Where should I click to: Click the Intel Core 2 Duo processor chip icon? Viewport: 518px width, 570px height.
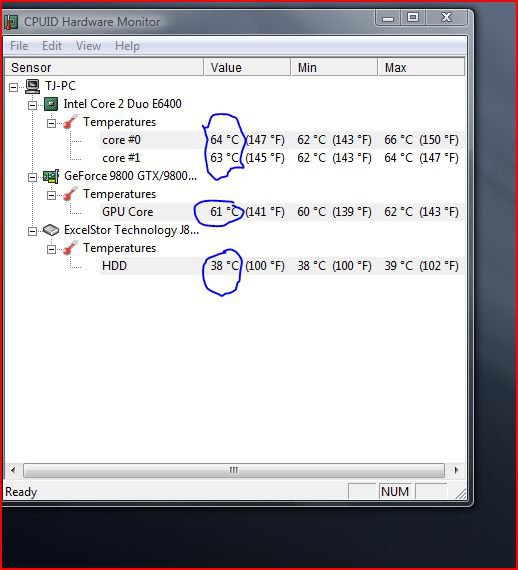pyautogui.click(x=51, y=104)
